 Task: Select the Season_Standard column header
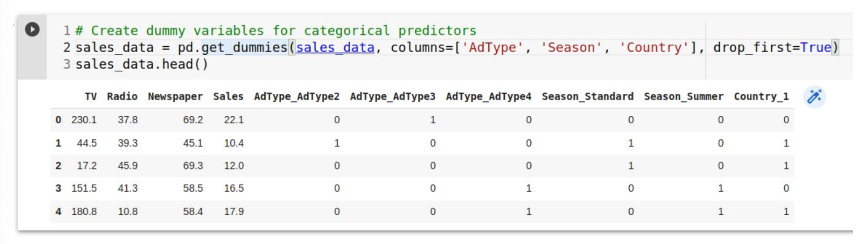588,97
